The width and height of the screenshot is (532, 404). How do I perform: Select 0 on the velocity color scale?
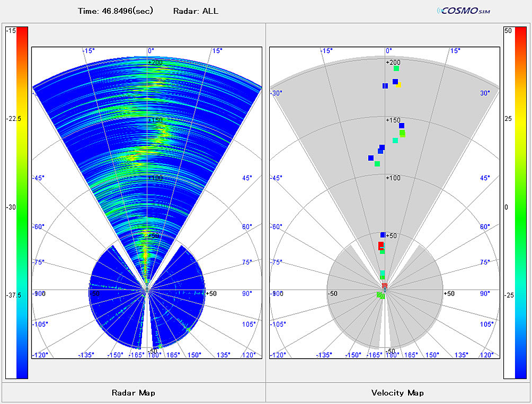coord(506,207)
